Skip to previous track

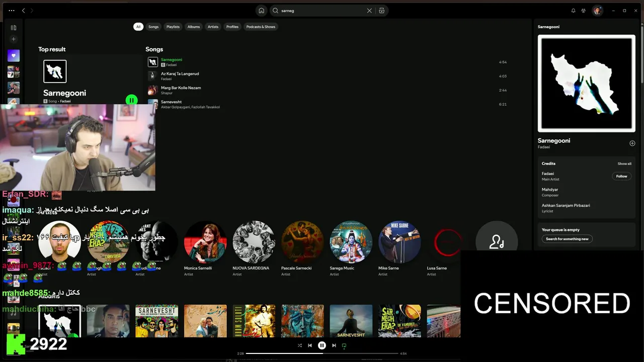[310, 345]
